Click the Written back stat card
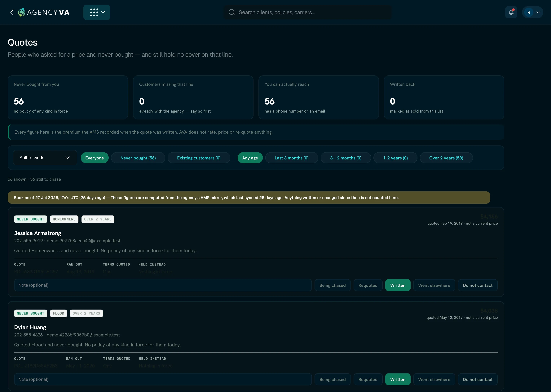This screenshot has width=551, height=392. point(444,97)
